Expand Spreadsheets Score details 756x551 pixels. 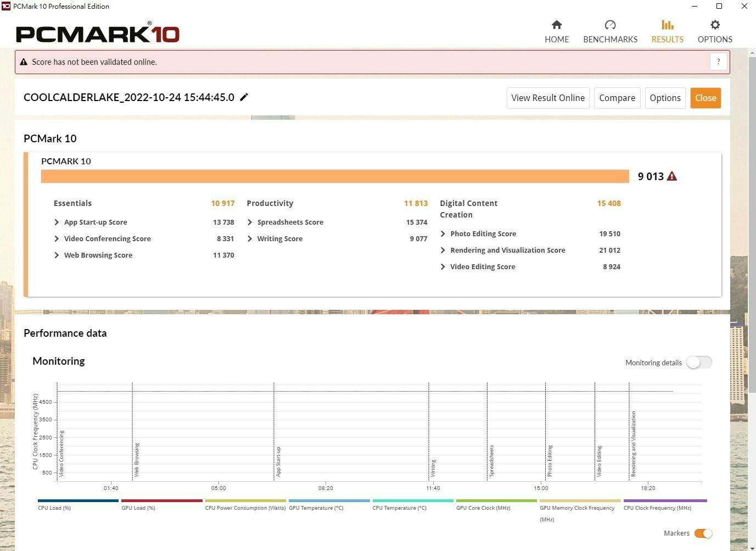coord(250,222)
